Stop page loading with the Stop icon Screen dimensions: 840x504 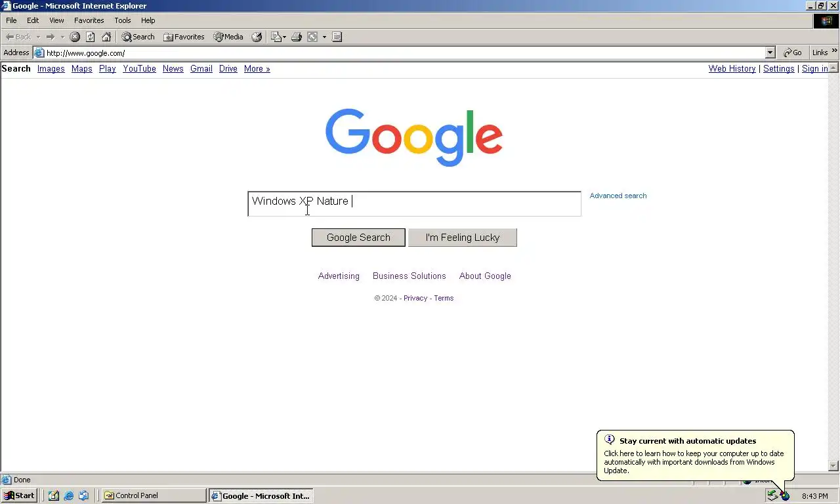coord(75,37)
